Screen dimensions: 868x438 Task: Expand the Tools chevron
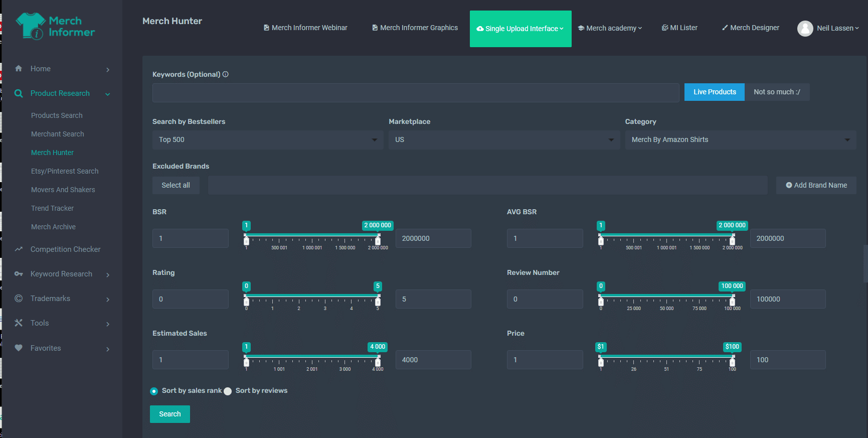click(x=108, y=324)
